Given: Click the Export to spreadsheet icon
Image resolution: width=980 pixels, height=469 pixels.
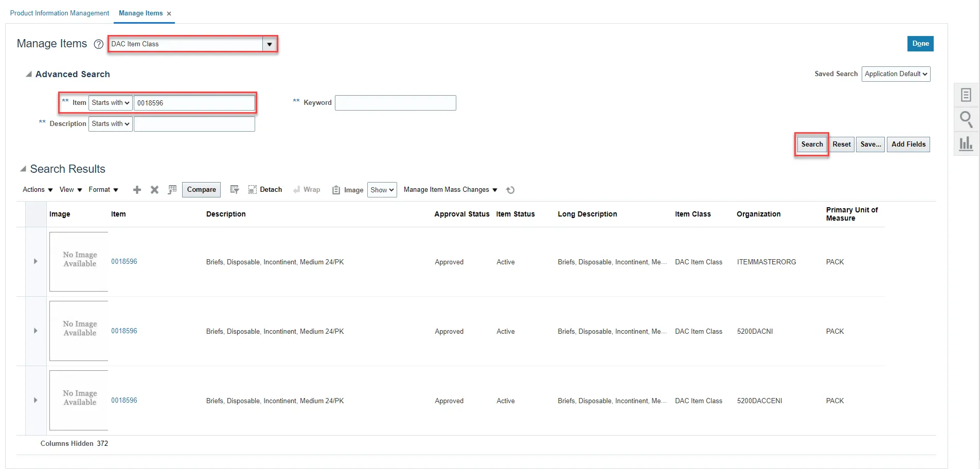Looking at the screenshot, I should (172, 190).
